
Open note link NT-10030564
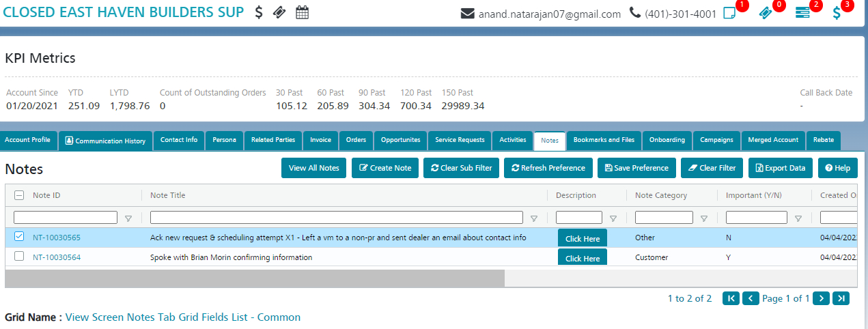pyautogui.click(x=57, y=257)
